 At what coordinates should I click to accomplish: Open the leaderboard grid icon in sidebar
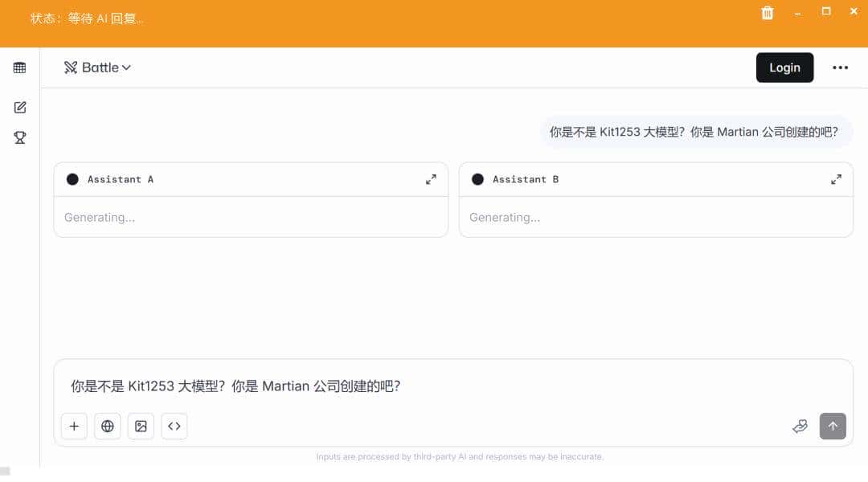19,67
